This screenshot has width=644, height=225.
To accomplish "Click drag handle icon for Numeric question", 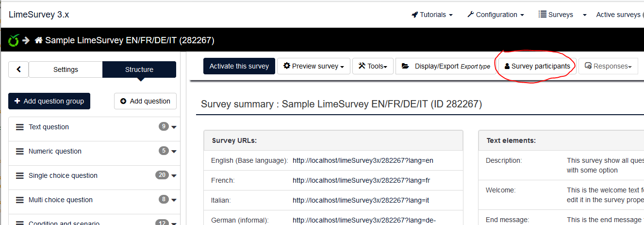I will coord(20,151).
